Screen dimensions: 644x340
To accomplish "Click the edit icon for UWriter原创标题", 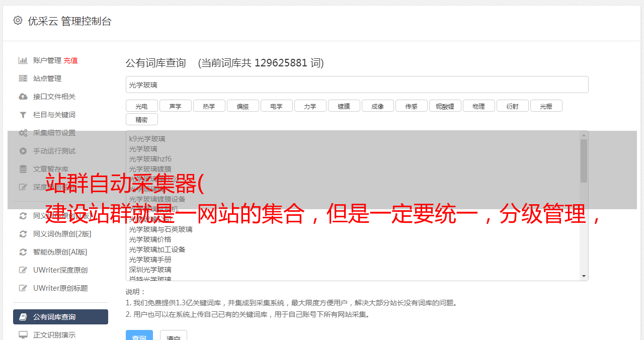I will click(23, 288).
